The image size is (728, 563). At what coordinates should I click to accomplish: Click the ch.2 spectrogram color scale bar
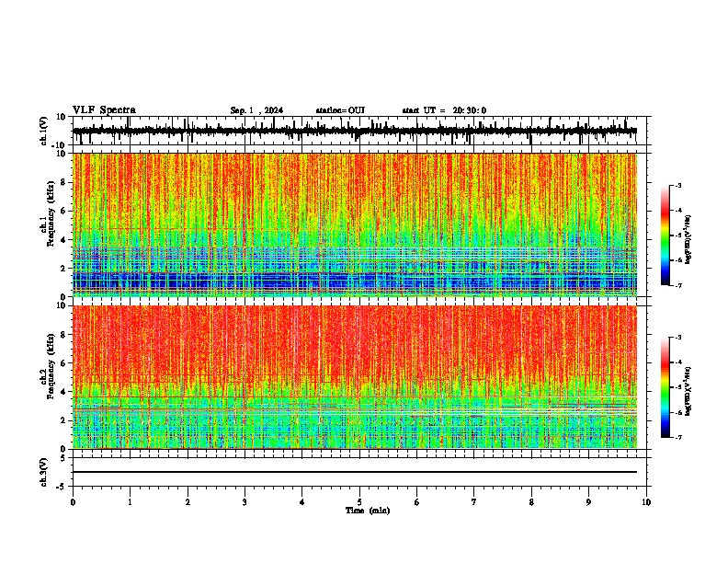point(665,387)
